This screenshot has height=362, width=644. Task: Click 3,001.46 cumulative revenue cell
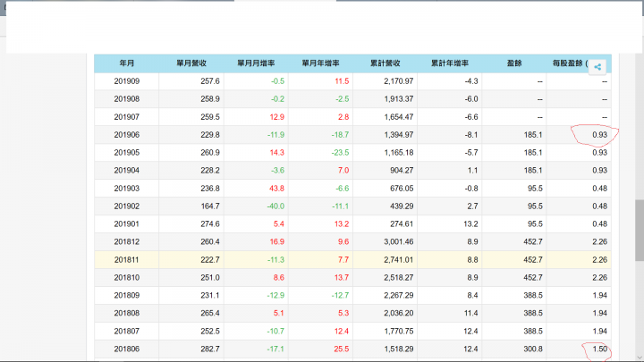(x=398, y=241)
